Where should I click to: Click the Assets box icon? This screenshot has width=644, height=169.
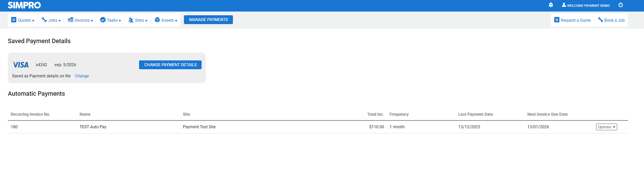[157, 20]
